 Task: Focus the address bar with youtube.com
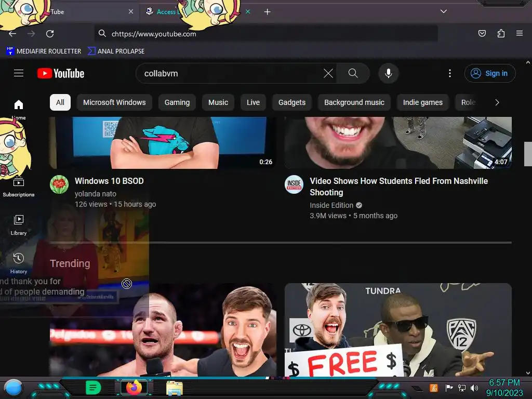point(266,34)
